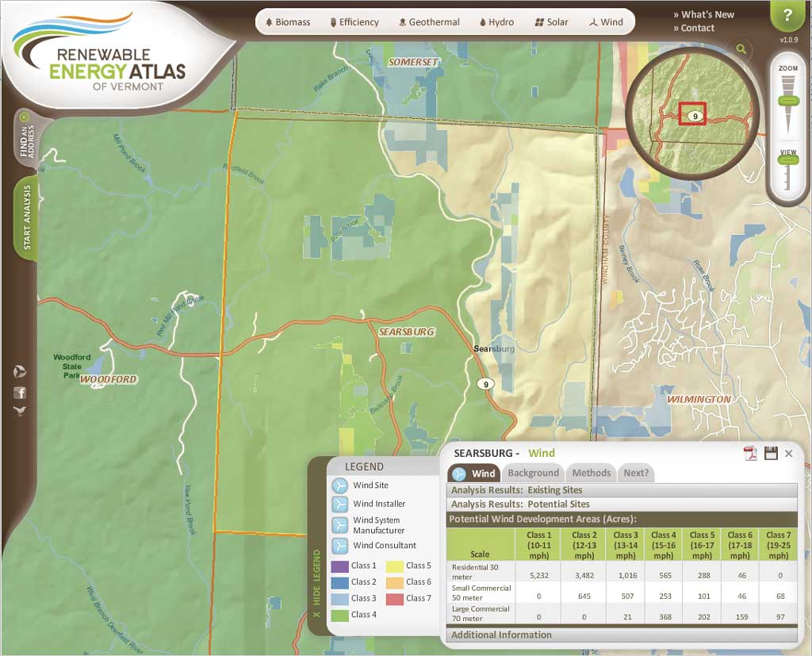Image resolution: width=812 pixels, height=656 pixels.
Task: Click the yellow Class 5 swatch
Action: (395, 566)
